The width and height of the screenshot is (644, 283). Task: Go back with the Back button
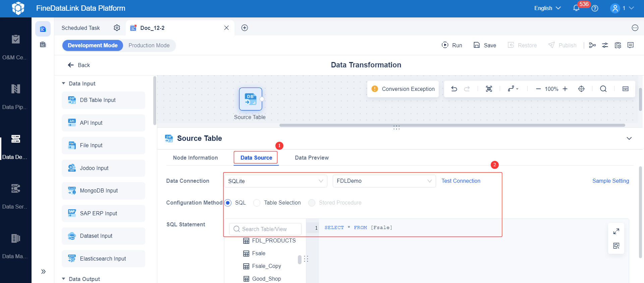click(79, 65)
